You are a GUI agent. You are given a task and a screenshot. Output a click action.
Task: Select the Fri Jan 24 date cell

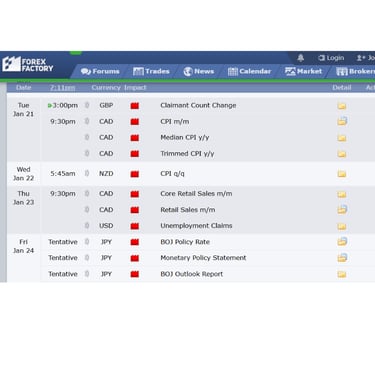point(23,246)
